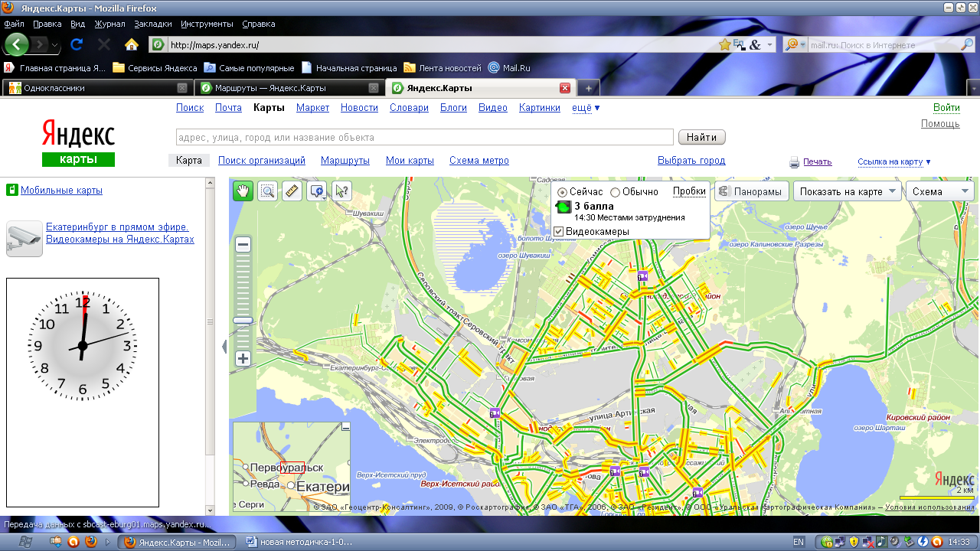This screenshot has height=551, width=980.
Task: Switch to the Одноклассники tab
Action: tap(98, 88)
